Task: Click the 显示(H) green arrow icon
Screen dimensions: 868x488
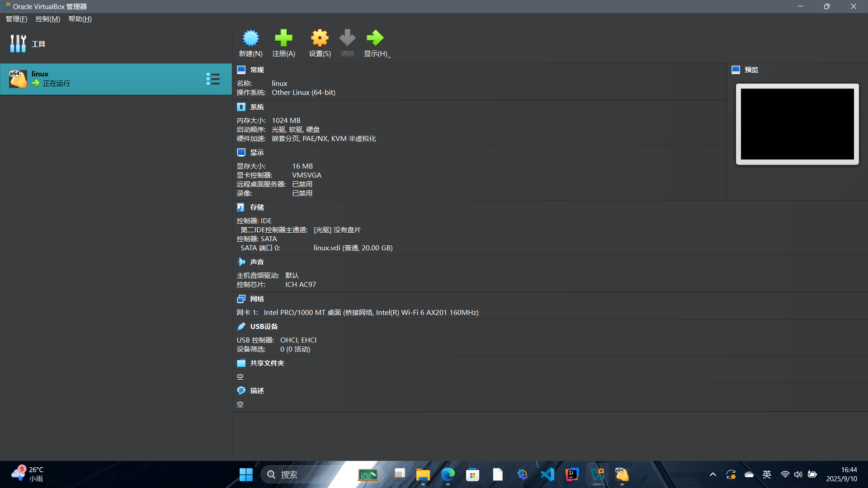Action: pyautogui.click(x=374, y=38)
